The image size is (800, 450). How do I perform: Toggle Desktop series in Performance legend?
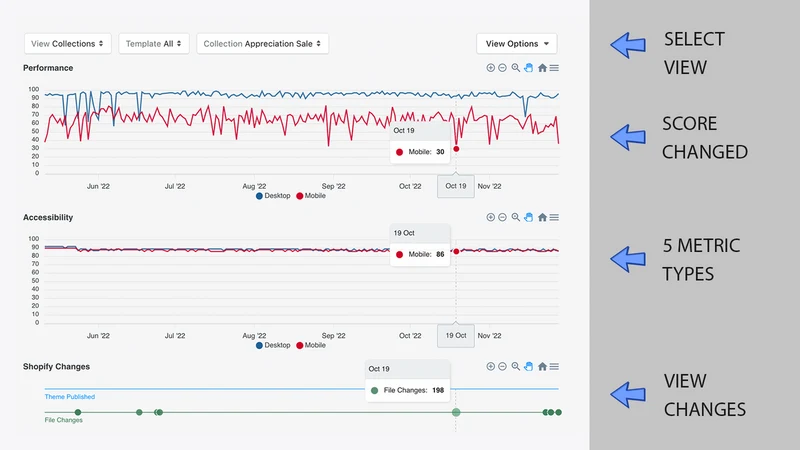pyautogui.click(x=273, y=196)
